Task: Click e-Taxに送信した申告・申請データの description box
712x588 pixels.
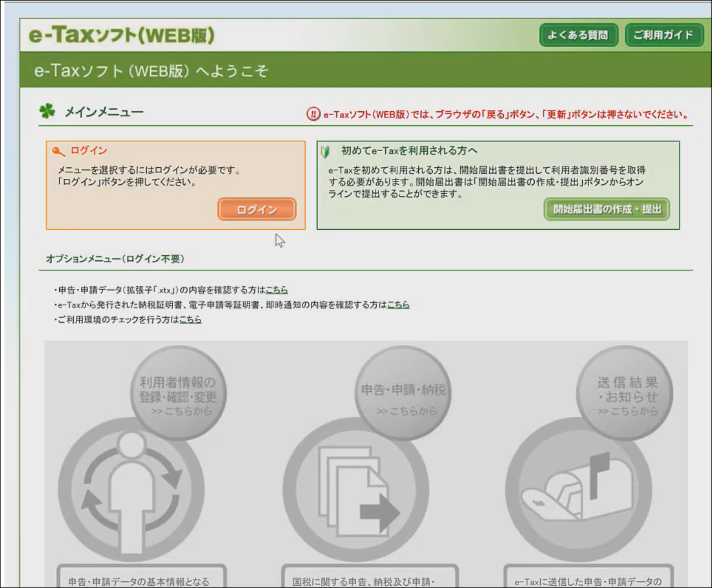Action: tap(588, 576)
